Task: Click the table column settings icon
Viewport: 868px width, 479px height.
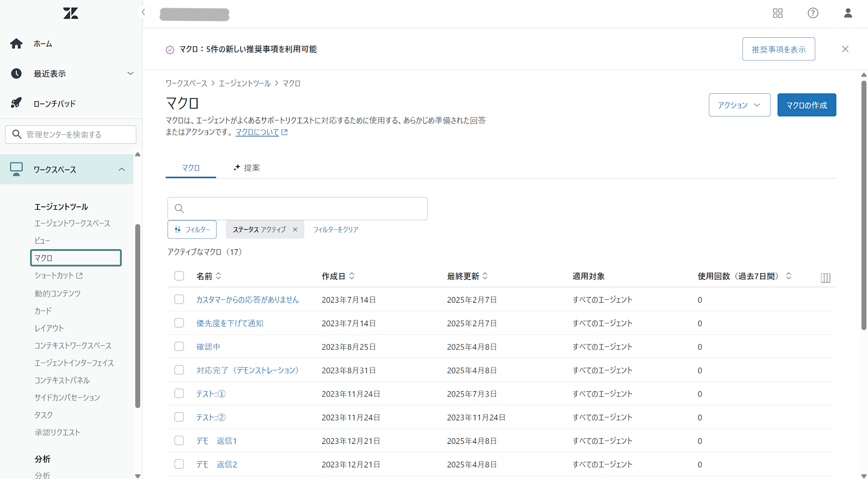Action: (x=825, y=278)
